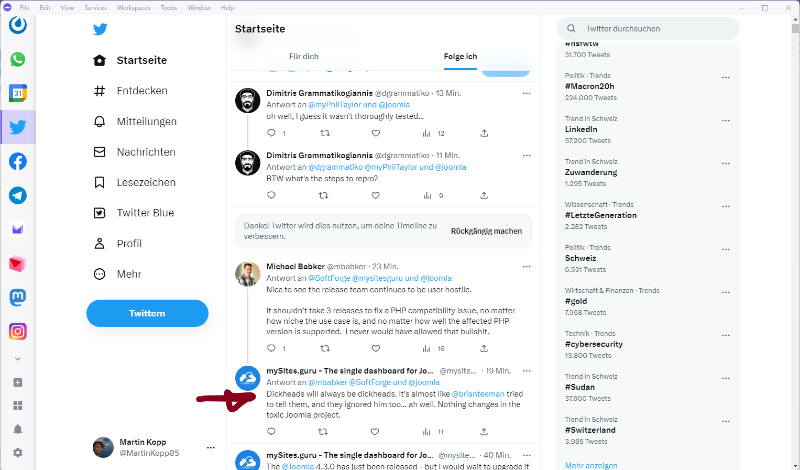Open #LetzteGeneration trend

point(601,215)
